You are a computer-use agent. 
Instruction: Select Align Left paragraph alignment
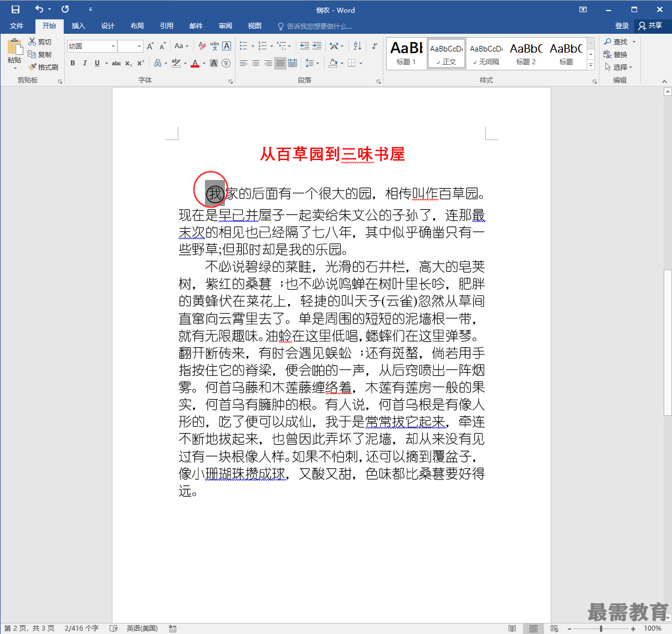(244, 63)
